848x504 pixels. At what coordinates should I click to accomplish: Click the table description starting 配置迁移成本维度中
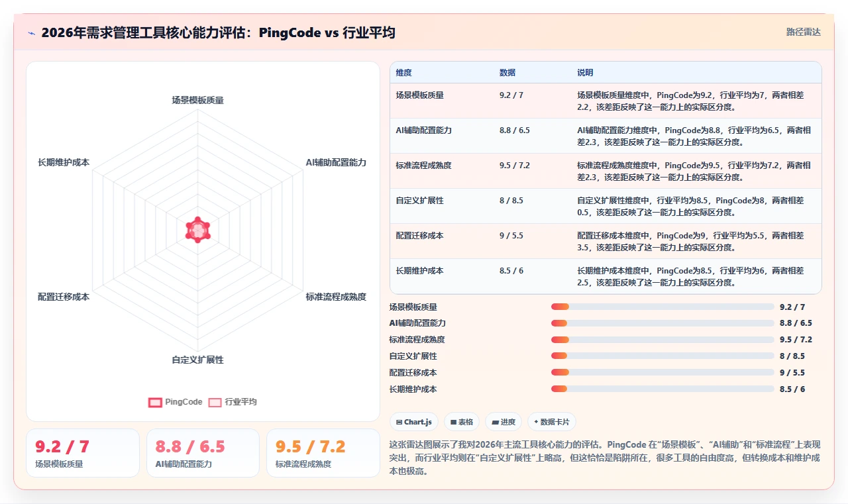tap(690, 241)
